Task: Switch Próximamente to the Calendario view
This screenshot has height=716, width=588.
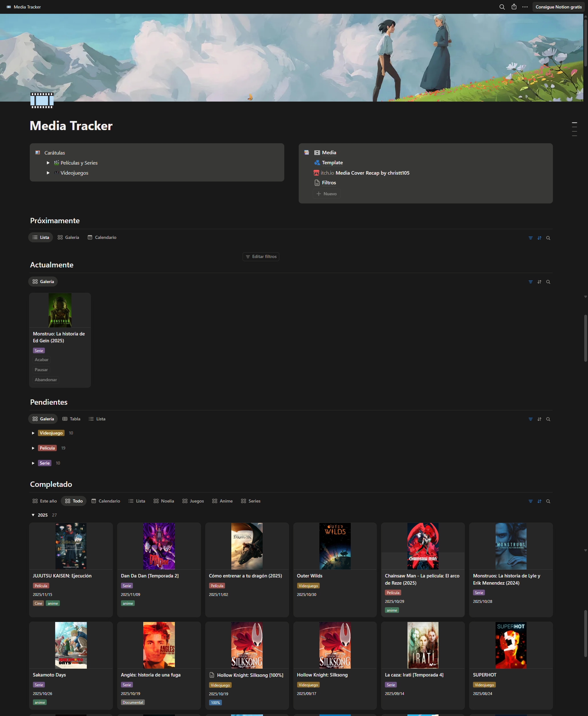Action: (x=102, y=237)
